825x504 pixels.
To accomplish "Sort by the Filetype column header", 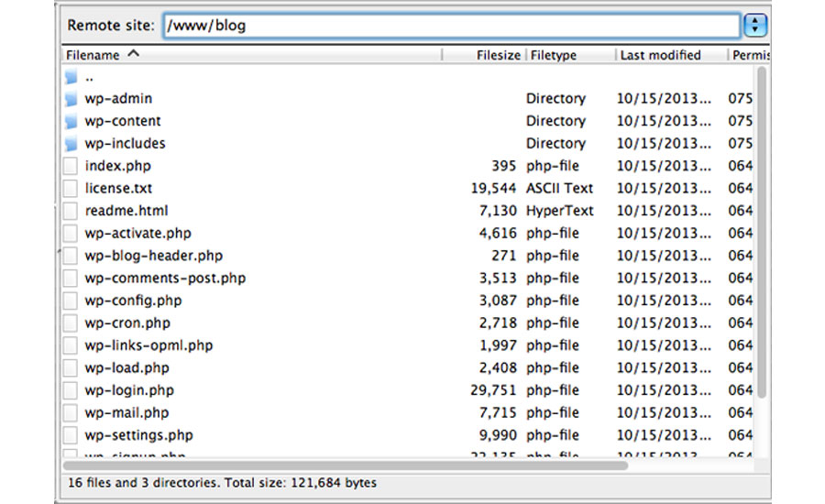I will coord(571,55).
